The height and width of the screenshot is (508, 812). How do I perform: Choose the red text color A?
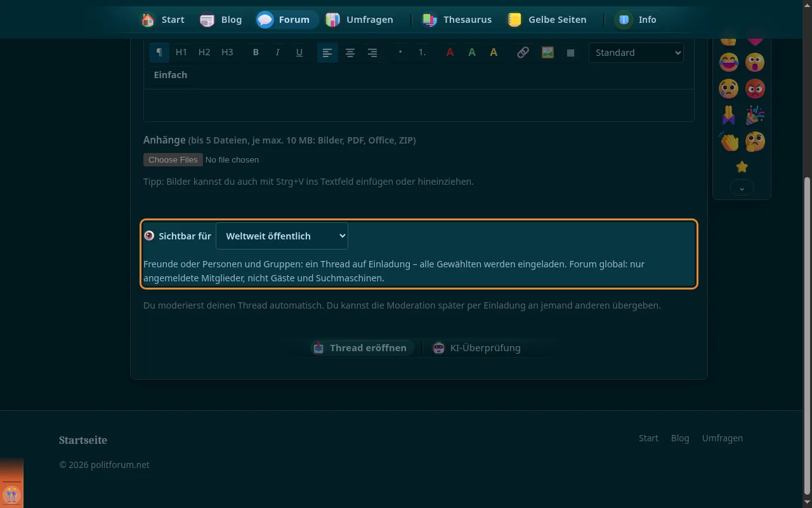point(450,53)
